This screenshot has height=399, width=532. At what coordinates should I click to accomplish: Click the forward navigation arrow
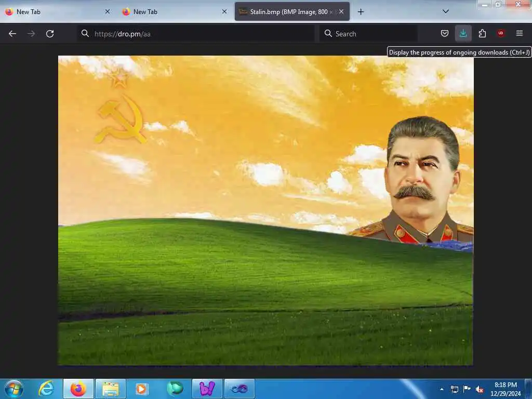[31, 34]
